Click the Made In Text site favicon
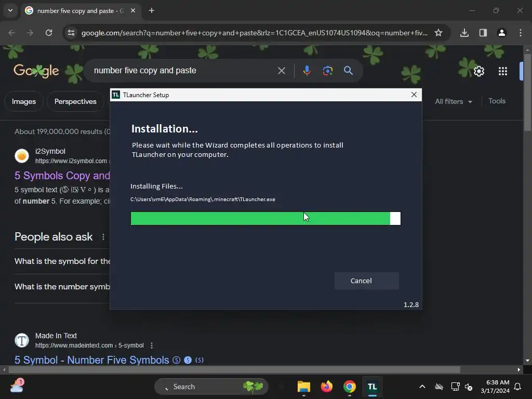This screenshot has width=532, height=399. [x=22, y=340]
